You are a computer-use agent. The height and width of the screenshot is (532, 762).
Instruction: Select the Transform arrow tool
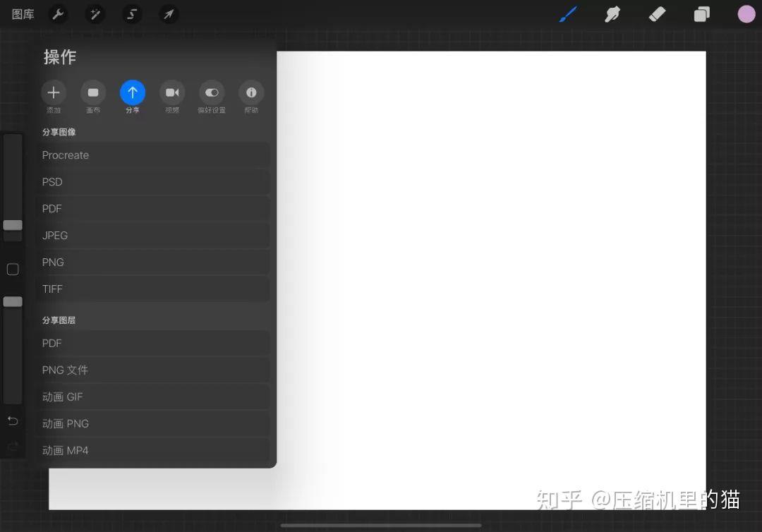[169, 14]
